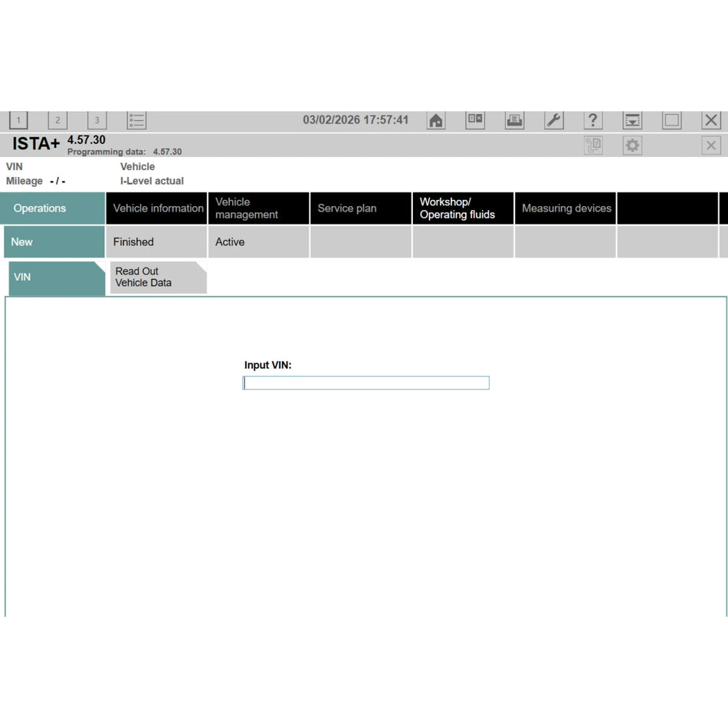Screen dimensions: 728x728
Task: Open the print function using the printer icon
Action: (x=514, y=120)
